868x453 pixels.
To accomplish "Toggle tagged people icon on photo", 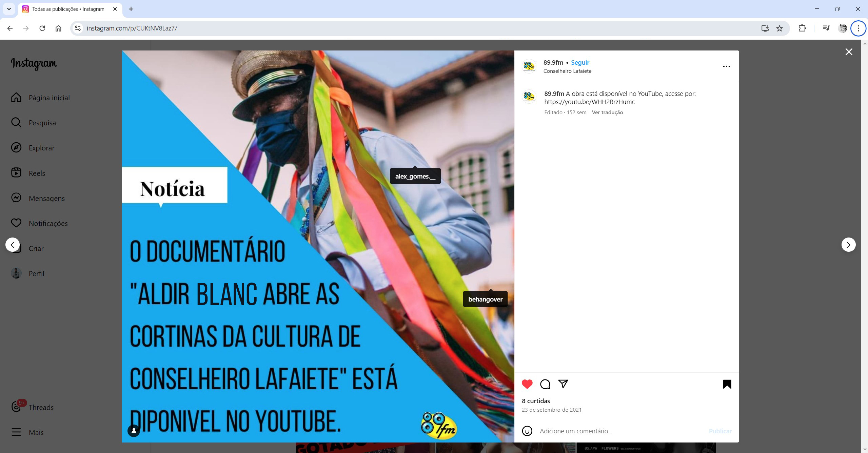I will [134, 431].
